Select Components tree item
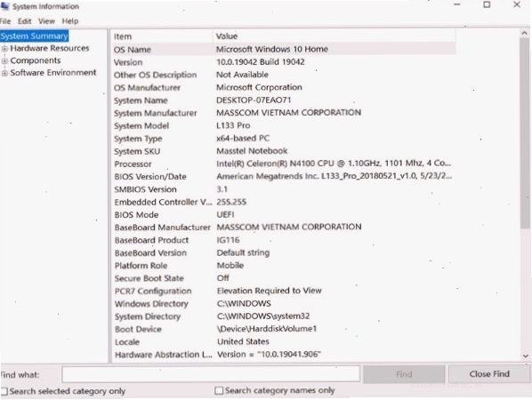Image resolution: width=532 pixels, height=400 pixels. tap(36, 60)
